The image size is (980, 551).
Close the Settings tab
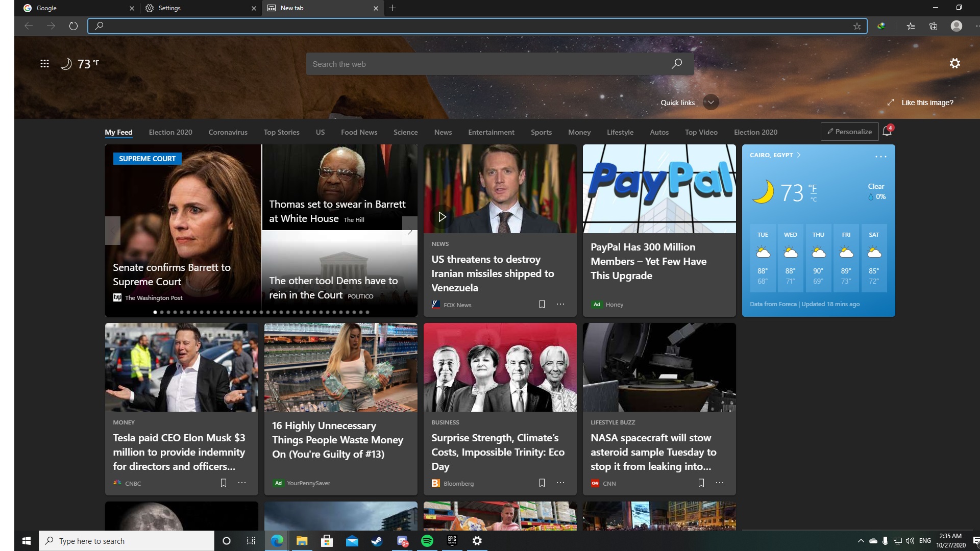click(254, 8)
